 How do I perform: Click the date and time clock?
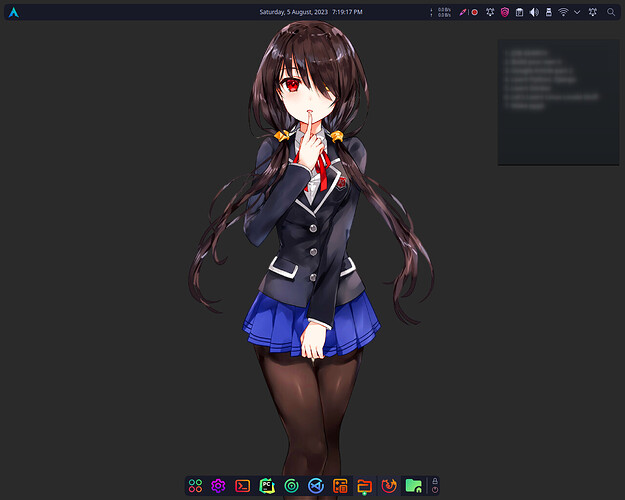pos(311,12)
